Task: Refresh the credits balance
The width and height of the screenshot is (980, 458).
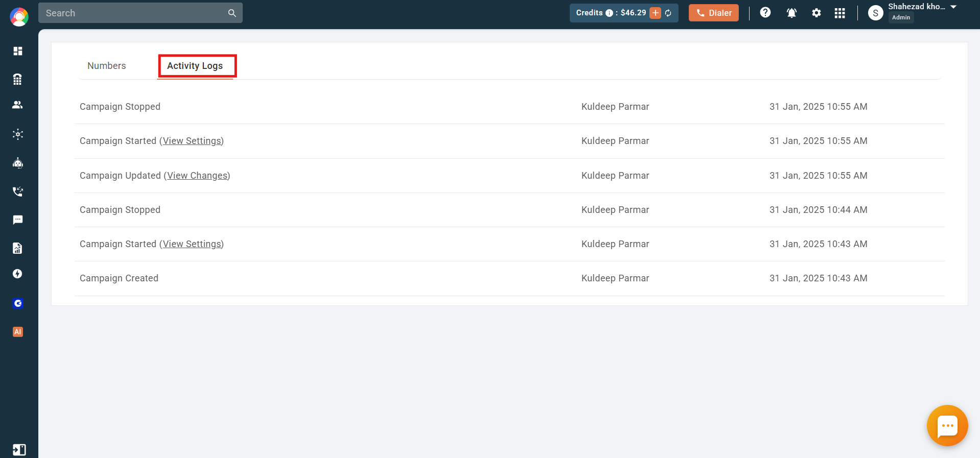Action: coord(668,13)
